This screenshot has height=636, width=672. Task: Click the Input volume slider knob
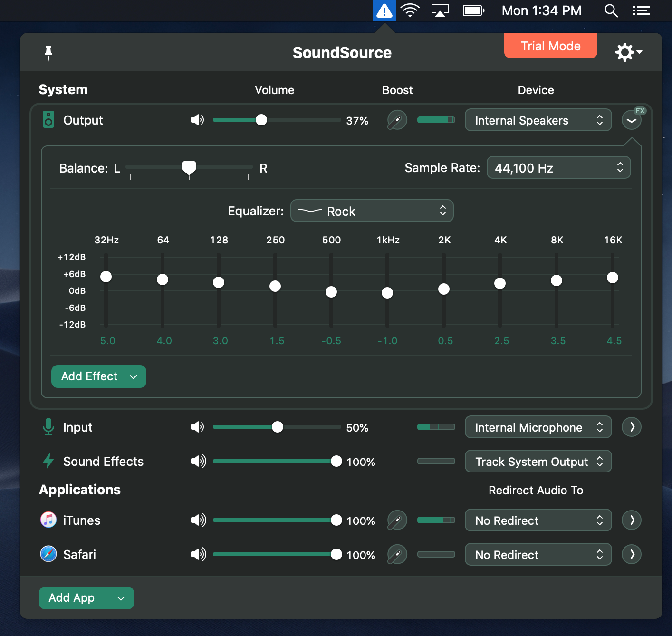coord(278,427)
